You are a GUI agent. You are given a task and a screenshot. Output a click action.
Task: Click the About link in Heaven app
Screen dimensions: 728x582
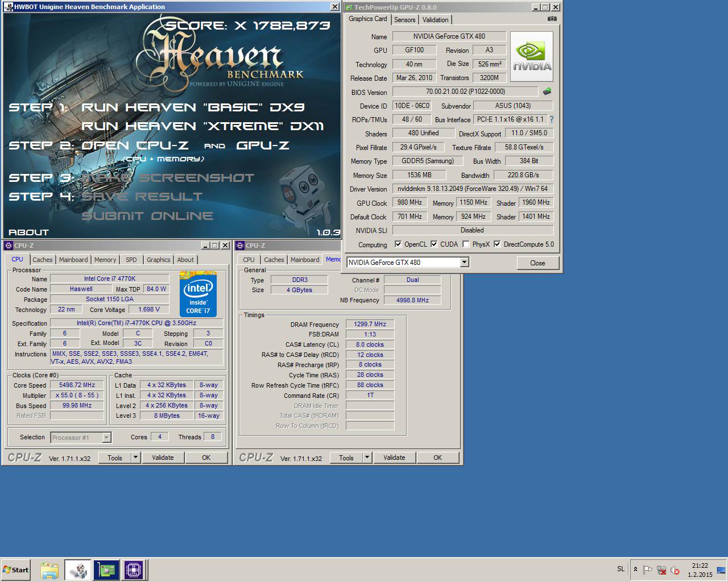point(28,232)
